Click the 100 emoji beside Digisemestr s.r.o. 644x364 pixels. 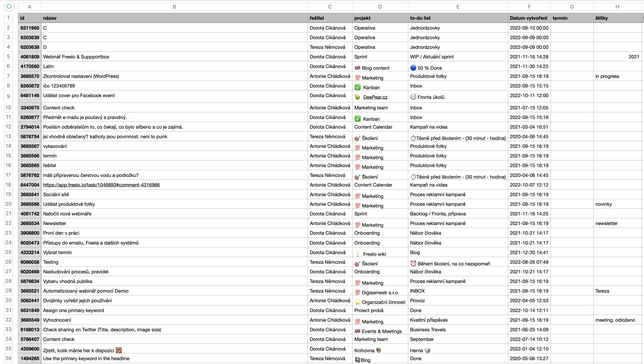[x=358, y=292]
